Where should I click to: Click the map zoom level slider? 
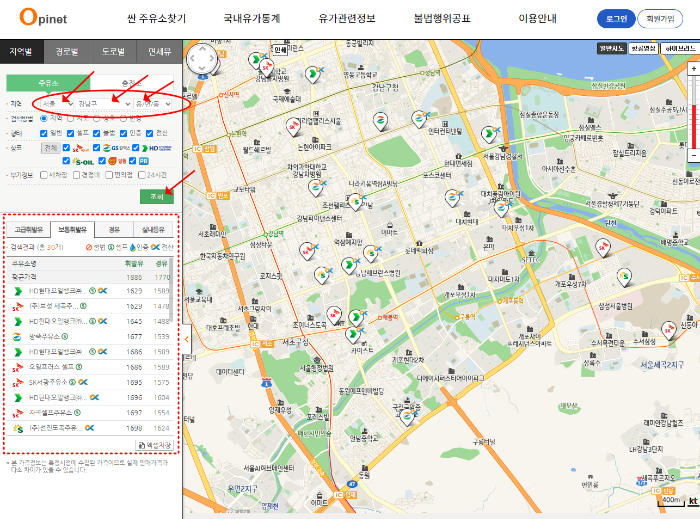point(694,112)
